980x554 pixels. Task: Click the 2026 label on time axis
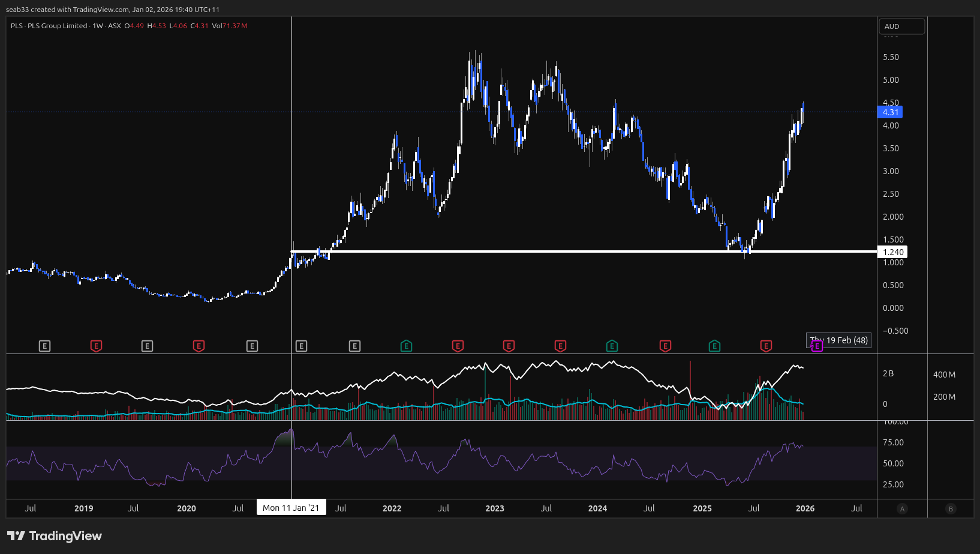(x=805, y=508)
